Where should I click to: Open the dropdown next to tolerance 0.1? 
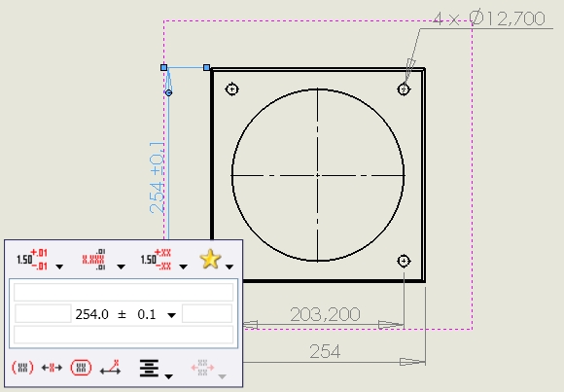point(171,315)
